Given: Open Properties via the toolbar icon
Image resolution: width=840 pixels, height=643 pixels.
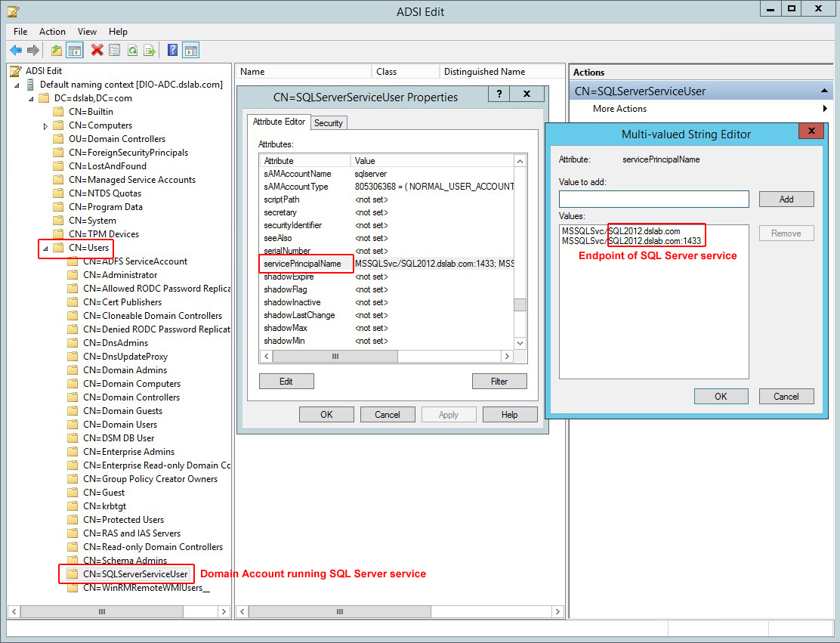Looking at the screenshot, I should click(115, 51).
